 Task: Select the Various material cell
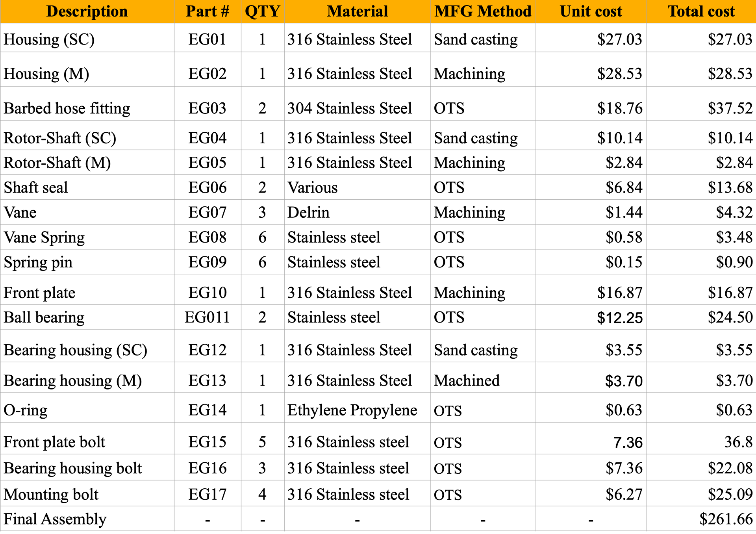313,188
